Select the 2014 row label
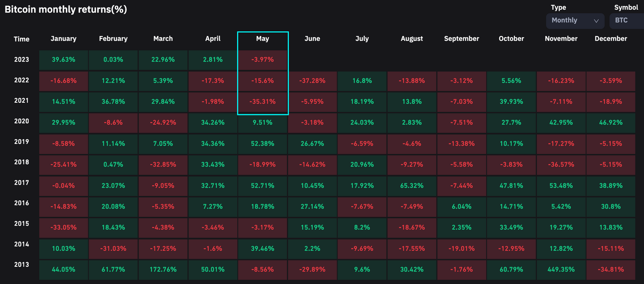This screenshot has height=284, width=644. 21,244
